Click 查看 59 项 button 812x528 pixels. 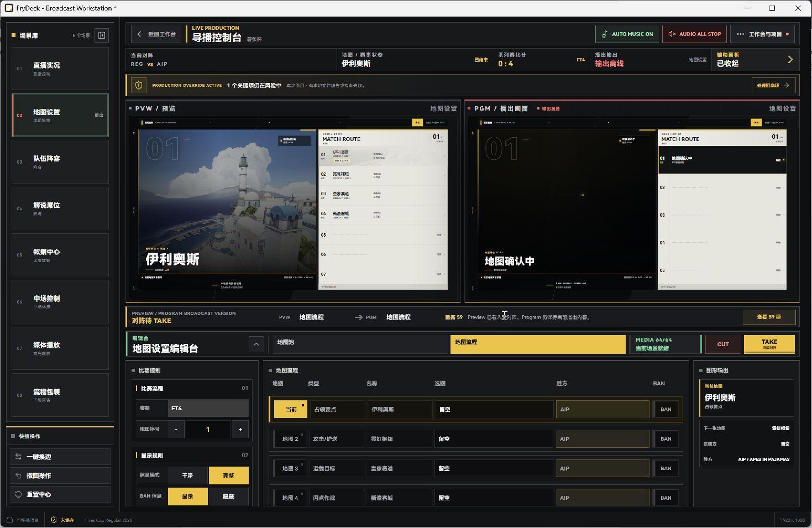(769, 317)
